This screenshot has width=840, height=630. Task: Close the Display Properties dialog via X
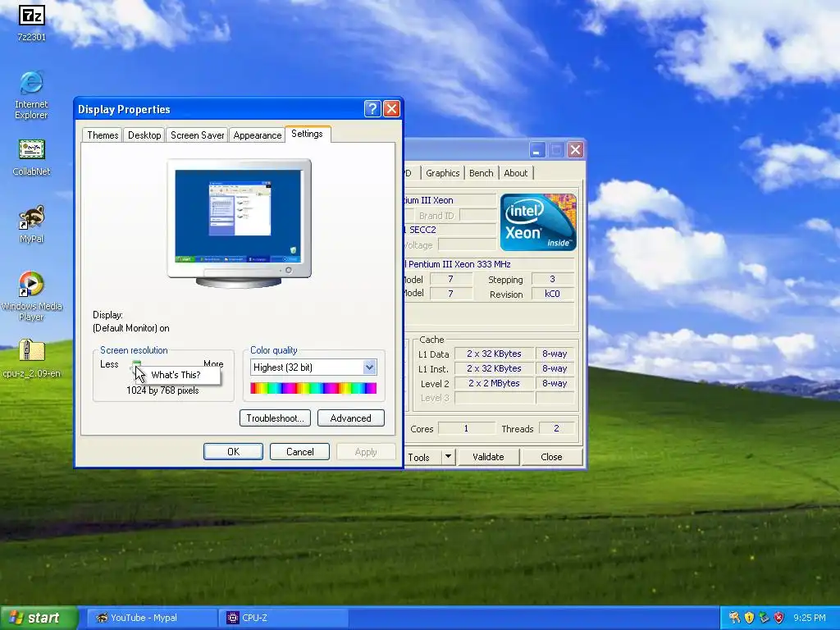click(x=391, y=109)
